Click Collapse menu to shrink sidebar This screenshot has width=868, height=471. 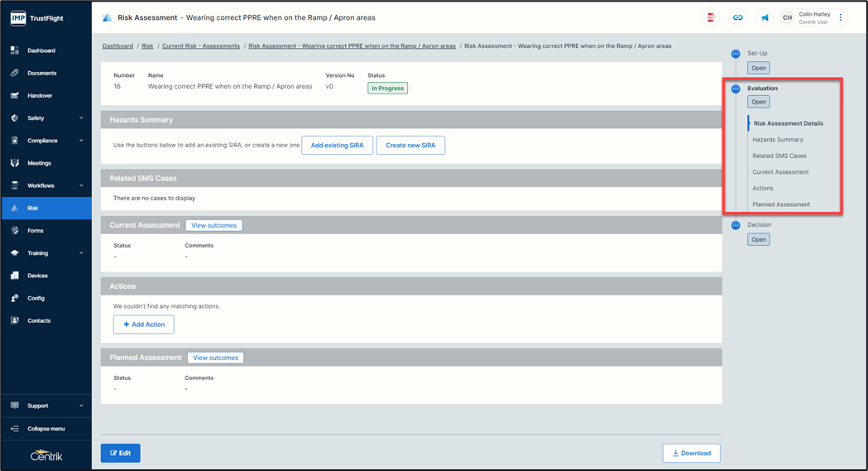point(46,429)
